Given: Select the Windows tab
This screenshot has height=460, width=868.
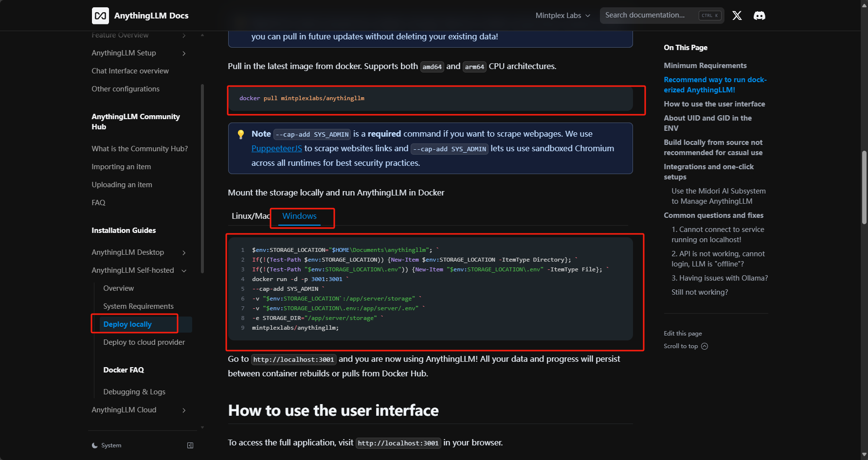Looking at the screenshot, I should click(299, 216).
